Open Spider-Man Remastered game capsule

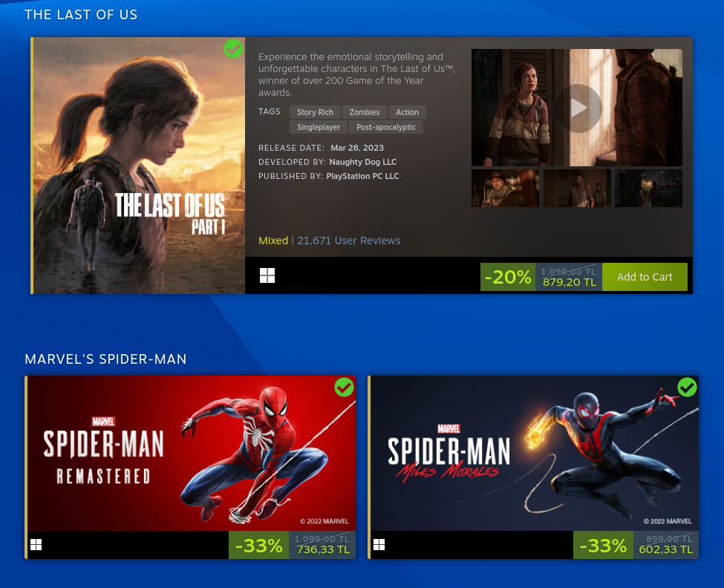192,453
